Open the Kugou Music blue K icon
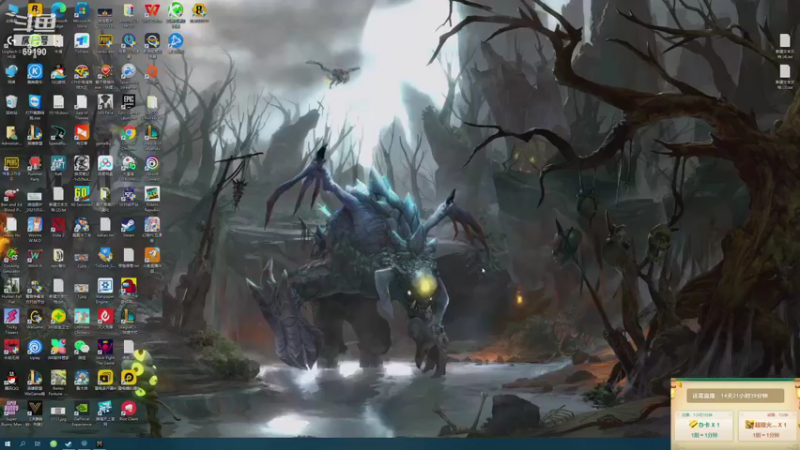 35,71
